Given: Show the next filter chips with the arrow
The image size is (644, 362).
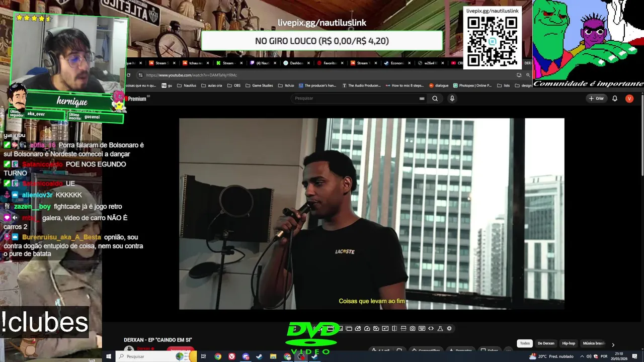Looking at the screenshot, I should tap(613, 345).
